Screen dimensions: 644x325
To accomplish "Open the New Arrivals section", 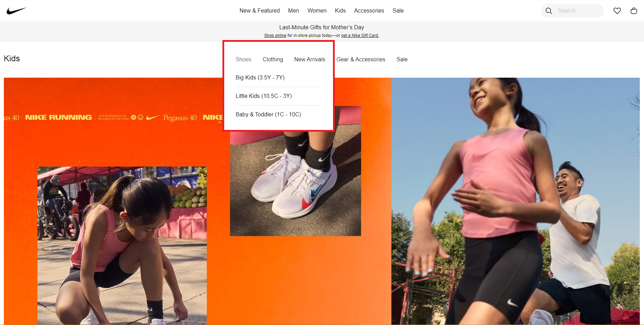I will coord(310,59).
